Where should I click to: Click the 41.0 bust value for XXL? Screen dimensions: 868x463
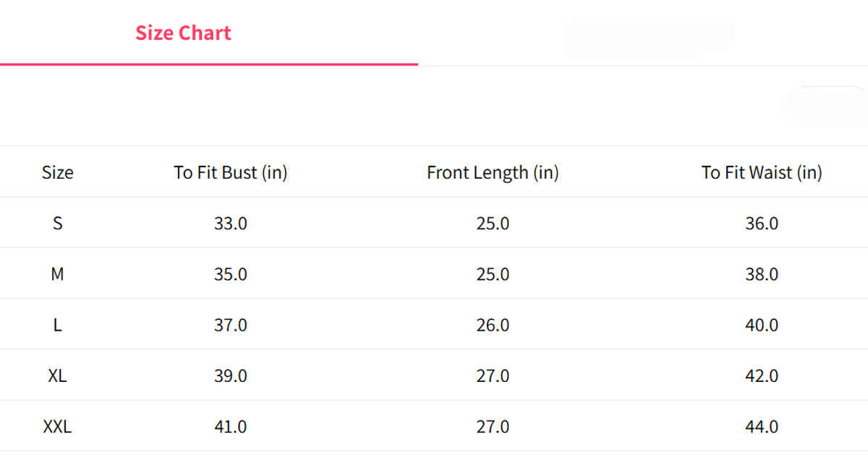click(x=230, y=427)
